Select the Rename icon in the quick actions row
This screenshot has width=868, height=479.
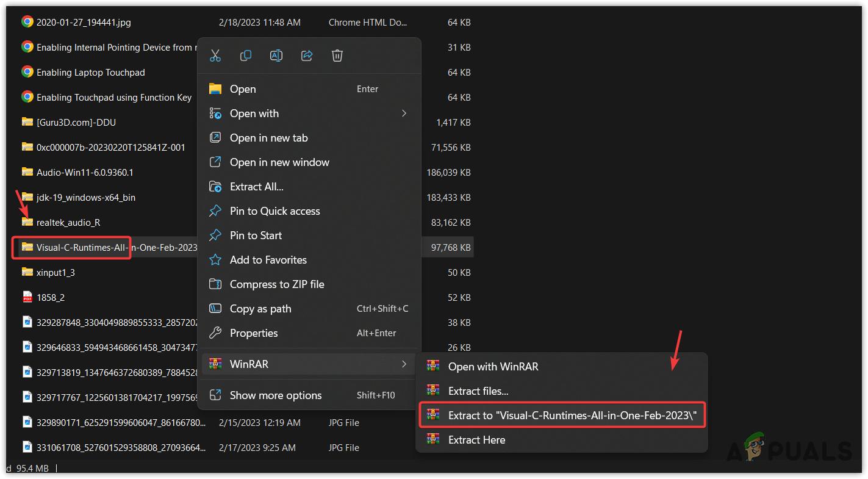(276, 55)
